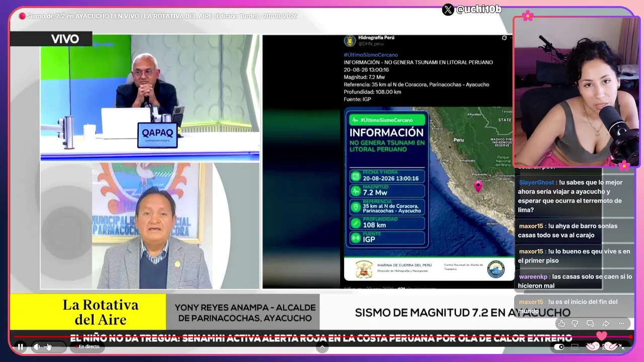The width and height of the screenshot is (644, 362).
Task: Click the streamer's webcam overlay
Action: click(577, 92)
